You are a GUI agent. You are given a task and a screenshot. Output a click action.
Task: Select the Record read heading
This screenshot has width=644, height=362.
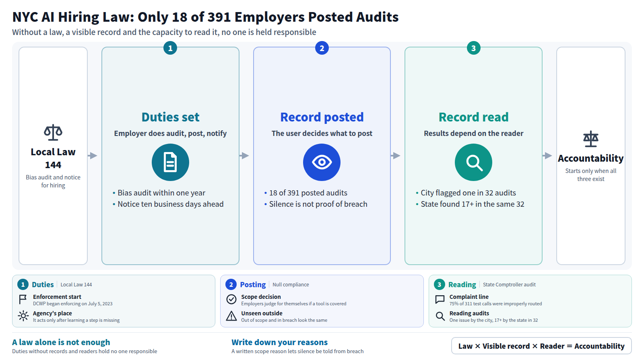pyautogui.click(x=473, y=117)
